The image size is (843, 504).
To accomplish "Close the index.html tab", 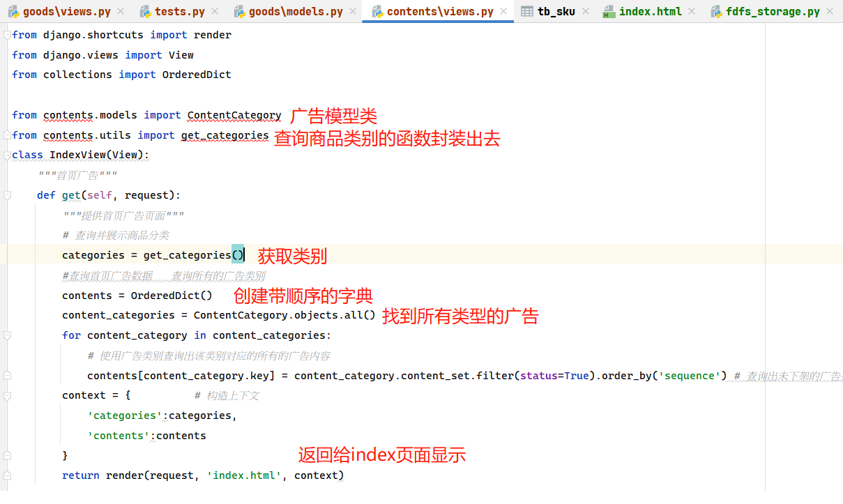I will (x=692, y=11).
